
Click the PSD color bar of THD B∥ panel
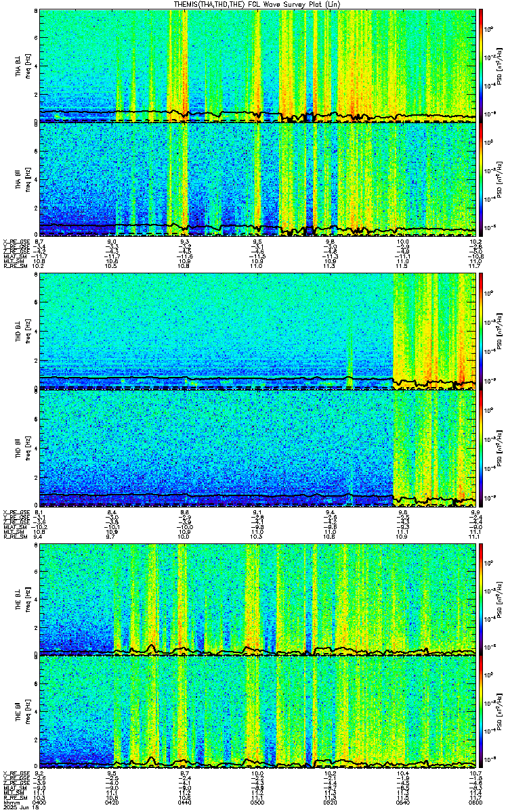coord(481,447)
